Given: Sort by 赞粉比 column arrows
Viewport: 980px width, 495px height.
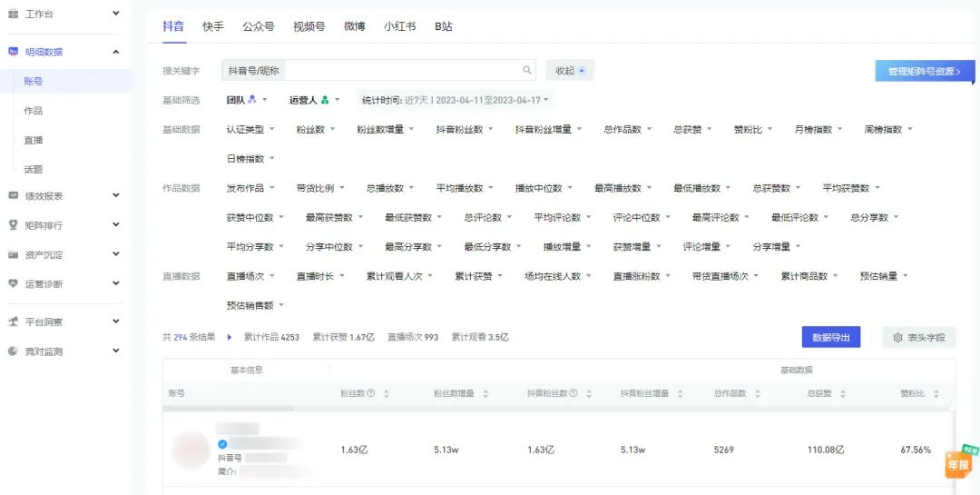Looking at the screenshot, I should click(936, 394).
